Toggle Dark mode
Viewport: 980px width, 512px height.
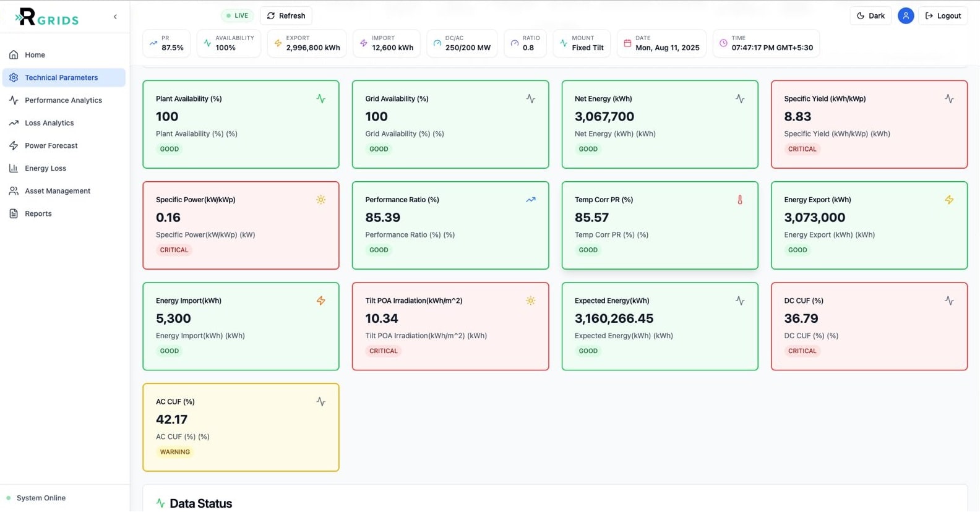870,16
